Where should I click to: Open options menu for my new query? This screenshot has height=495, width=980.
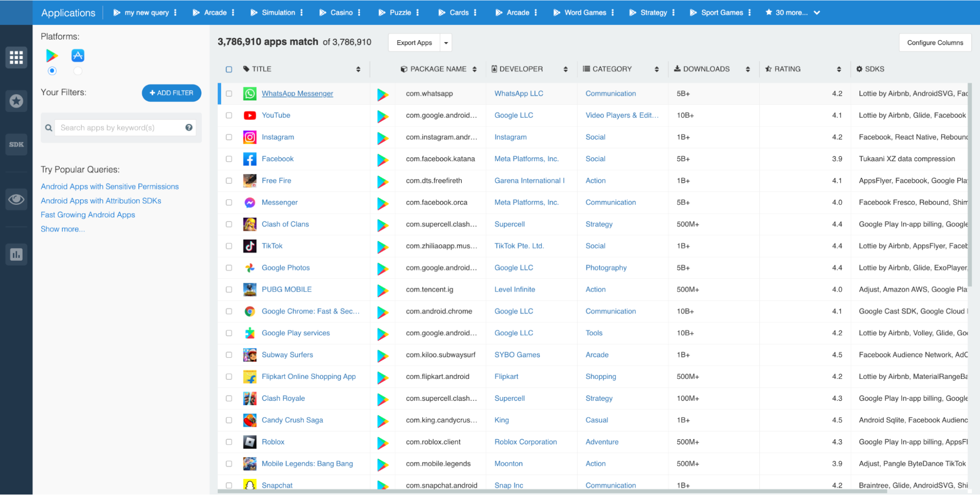tap(175, 13)
